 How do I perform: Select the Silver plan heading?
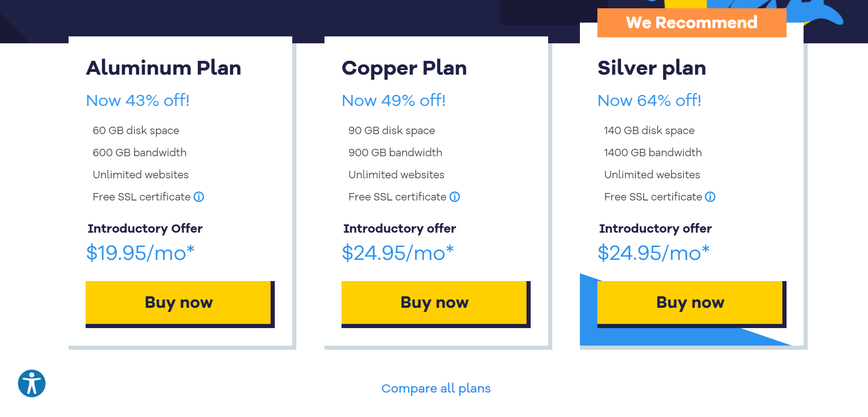[652, 68]
